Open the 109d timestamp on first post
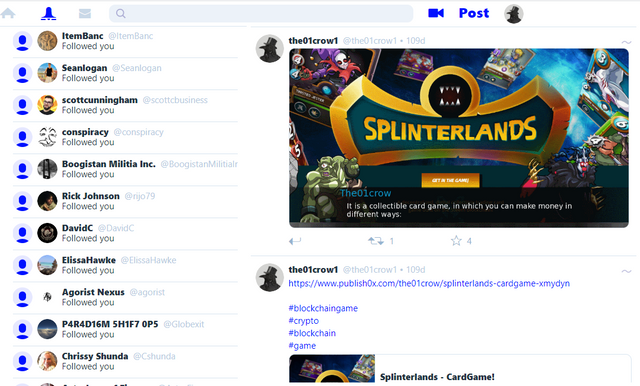This screenshot has height=386, width=640. tap(416, 41)
